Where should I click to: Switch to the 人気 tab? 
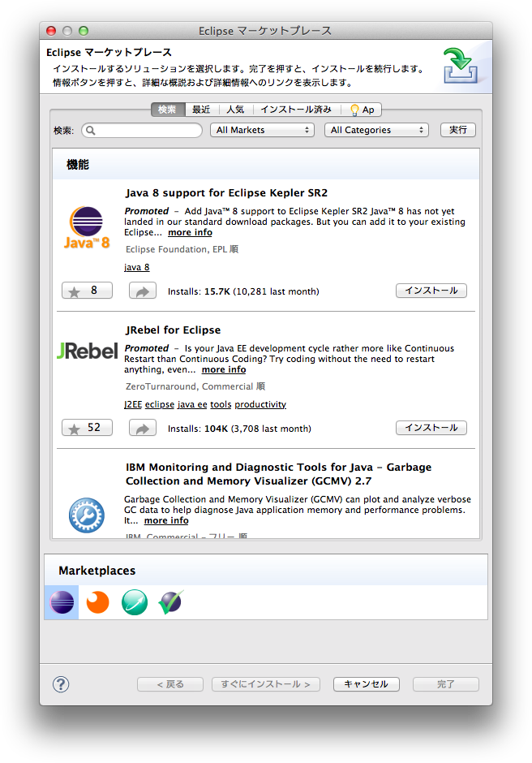tap(236, 110)
